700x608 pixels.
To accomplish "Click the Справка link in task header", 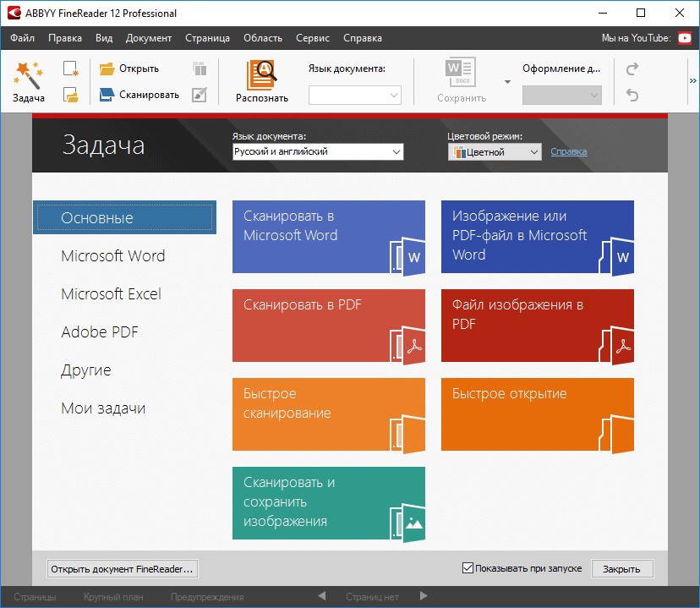I will 568,151.
